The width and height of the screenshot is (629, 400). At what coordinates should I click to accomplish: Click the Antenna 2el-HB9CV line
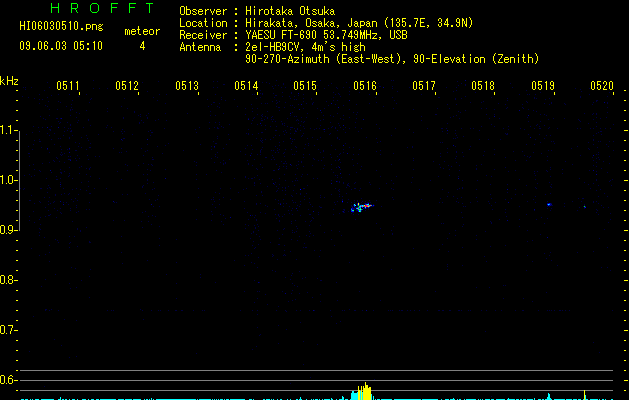(x=272, y=47)
